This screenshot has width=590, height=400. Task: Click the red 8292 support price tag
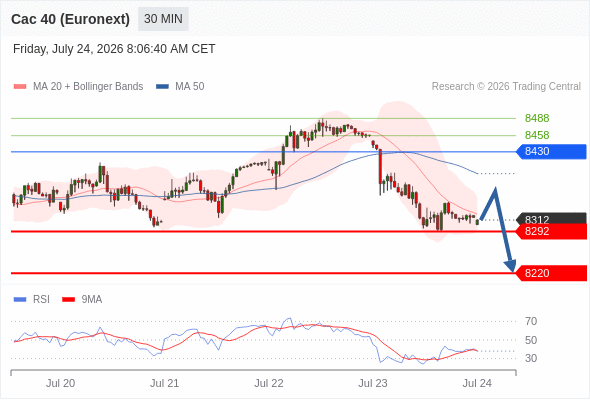pyautogui.click(x=551, y=231)
